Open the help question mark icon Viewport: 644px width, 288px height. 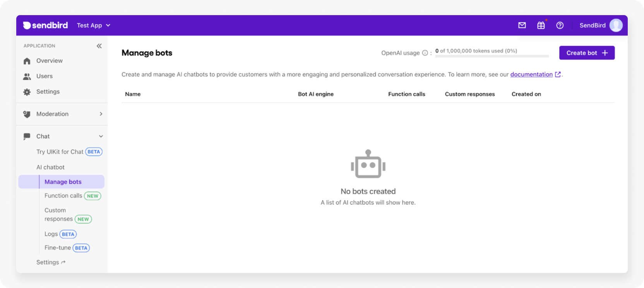click(560, 26)
